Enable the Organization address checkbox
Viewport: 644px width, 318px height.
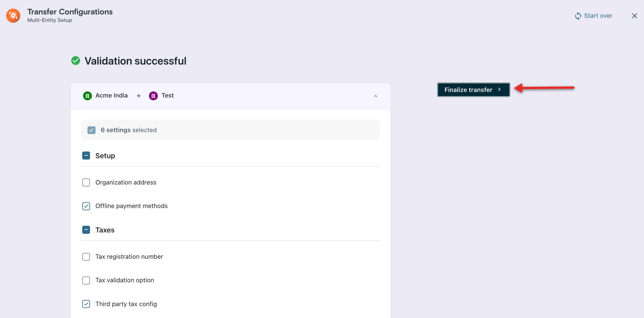(x=86, y=183)
